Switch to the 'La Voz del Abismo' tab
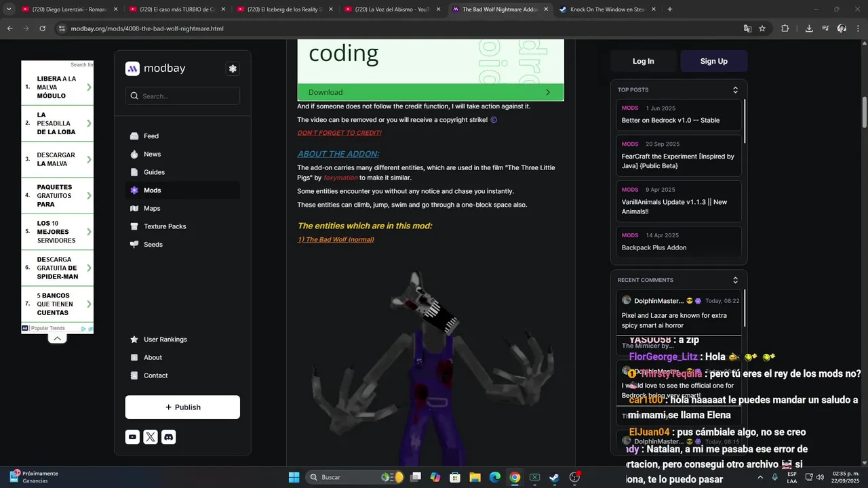The height and width of the screenshot is (488, 868). 392,9
